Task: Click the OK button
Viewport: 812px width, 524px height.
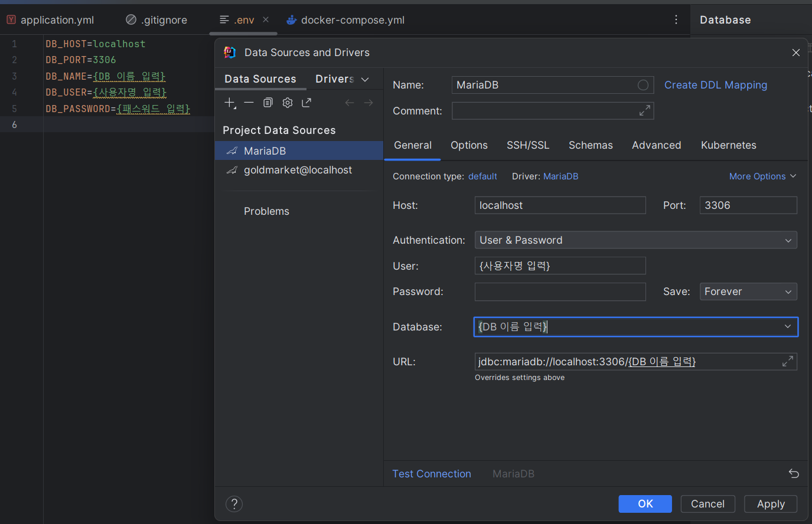Action: click(x=645, y=504)
